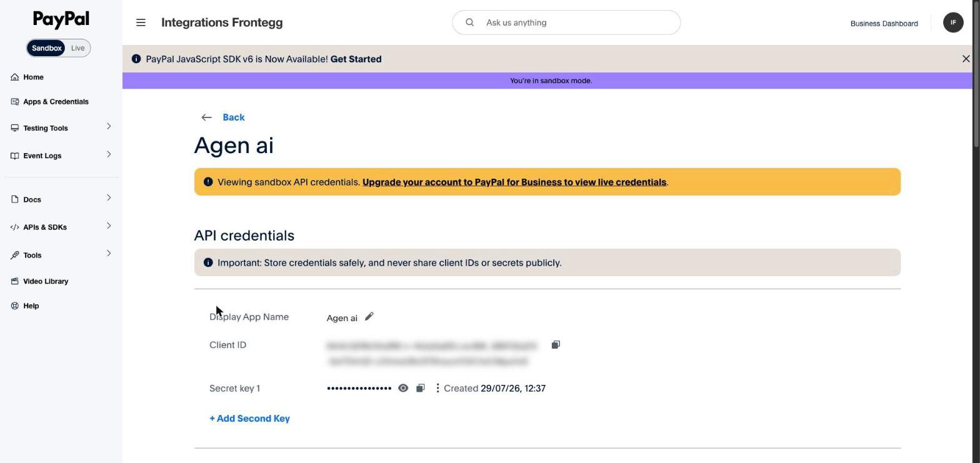Copy Secret key 1
Viewport: 980px width, 463px height.
(421, 388)
